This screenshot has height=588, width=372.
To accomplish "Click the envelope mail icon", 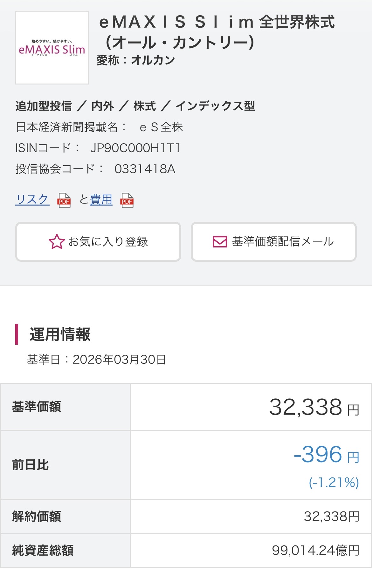I will (220, 241).
